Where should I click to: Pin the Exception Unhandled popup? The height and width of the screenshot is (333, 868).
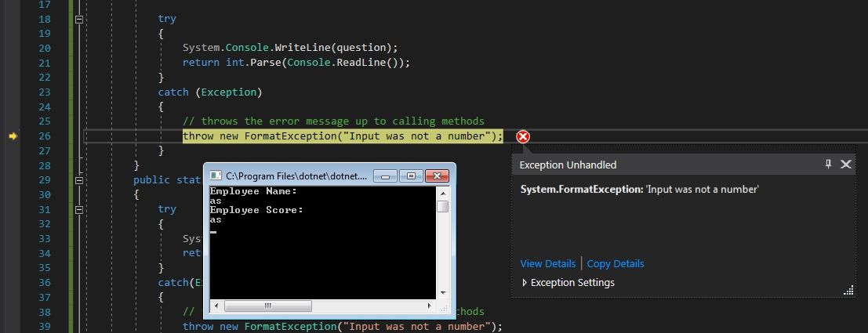[x=828, y=165]
